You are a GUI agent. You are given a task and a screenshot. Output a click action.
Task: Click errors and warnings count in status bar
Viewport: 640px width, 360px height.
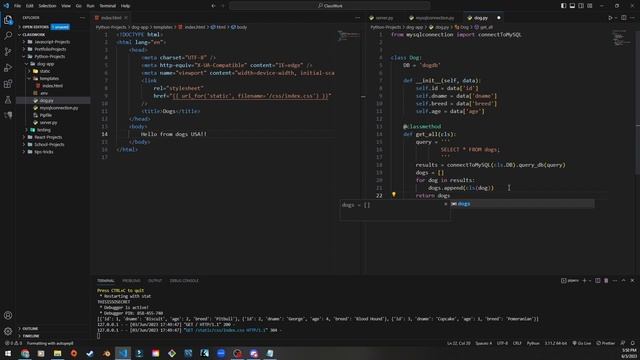(x=13, y=343)
